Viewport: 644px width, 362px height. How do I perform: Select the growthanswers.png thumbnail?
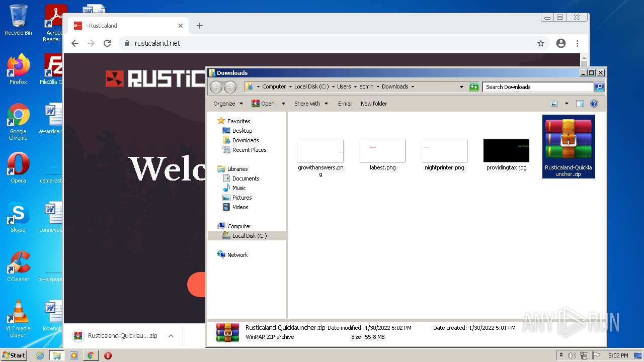[x=320, y=151]
